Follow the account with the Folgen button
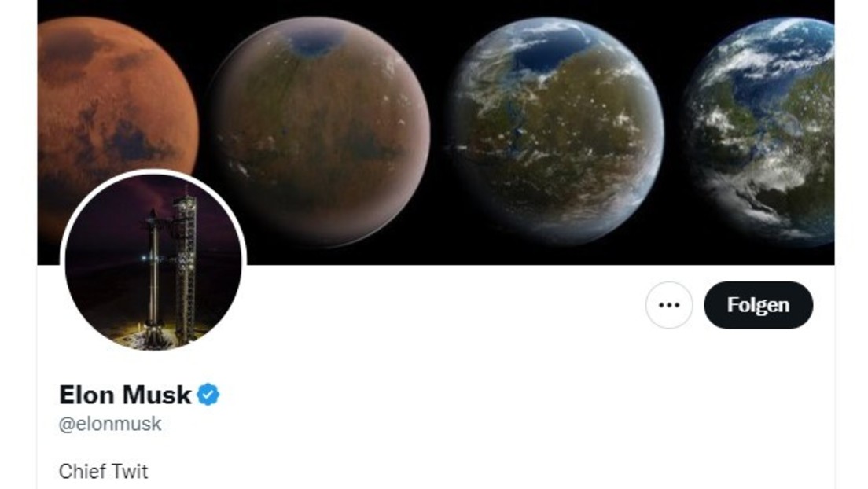Viewport: 868px width, 489px height. [759, 305]
